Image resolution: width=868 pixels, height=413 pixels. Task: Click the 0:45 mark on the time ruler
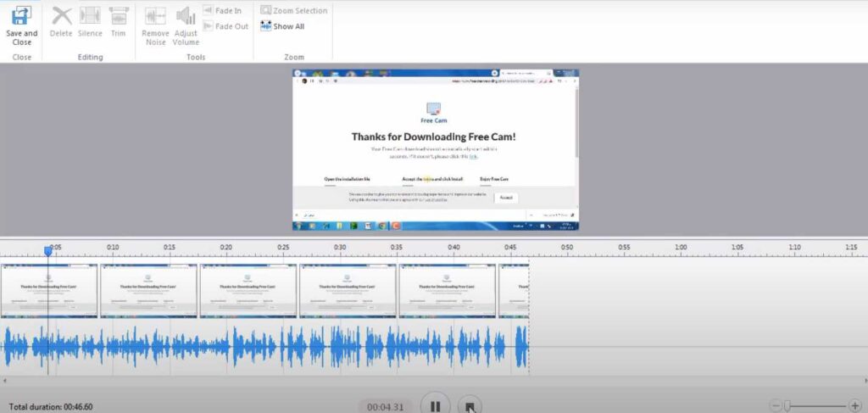click(510, 248)
